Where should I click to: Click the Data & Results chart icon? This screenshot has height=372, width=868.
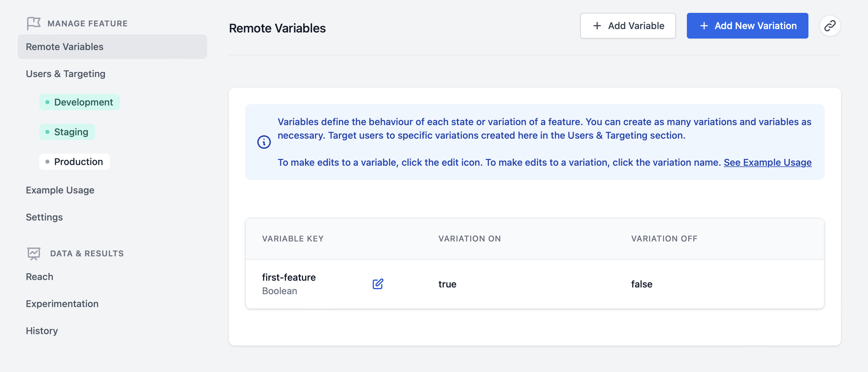34,253
